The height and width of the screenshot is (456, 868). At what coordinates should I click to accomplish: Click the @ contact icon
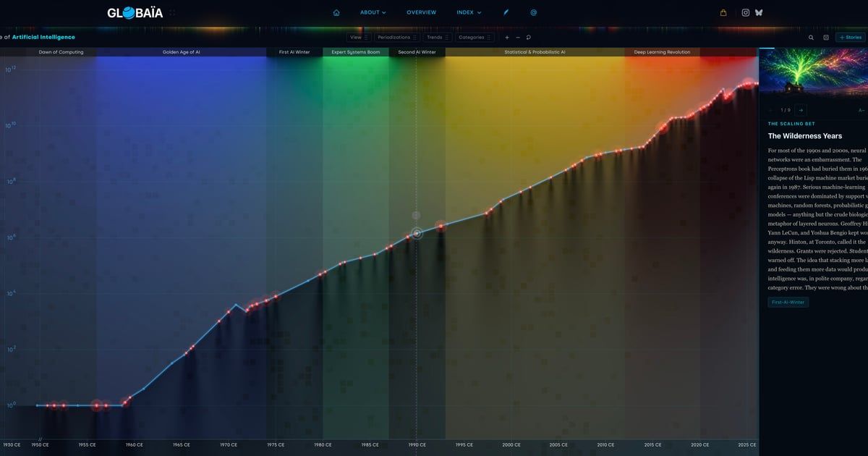point(534,12)
